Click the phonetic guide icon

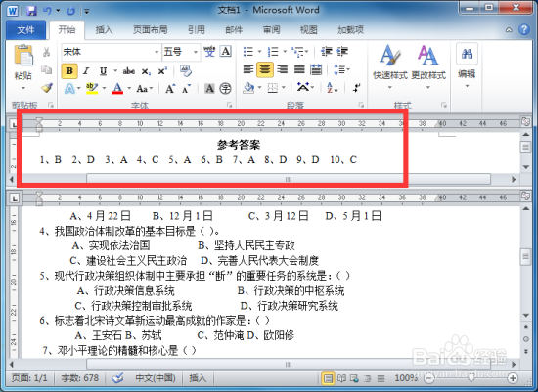click(x=209, y=52)
